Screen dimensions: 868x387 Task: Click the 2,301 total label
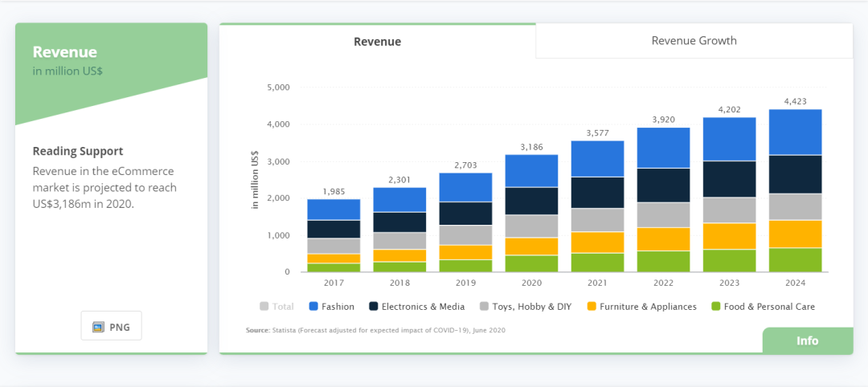click(x=399, y=180)
